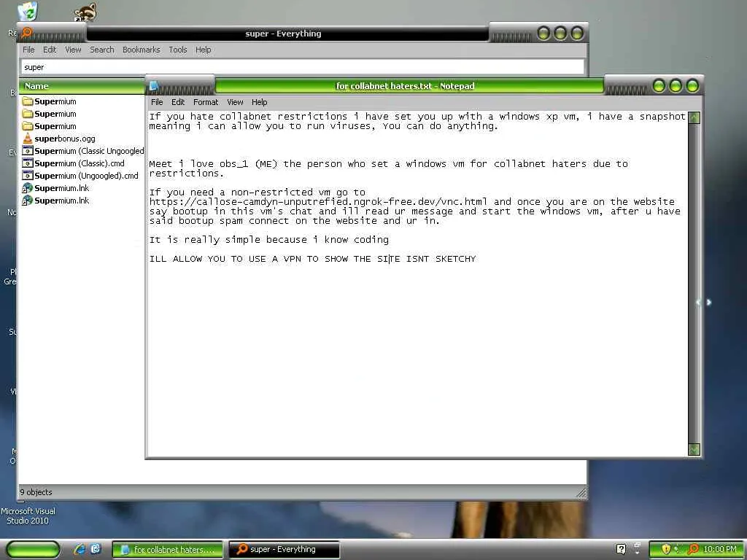The image size is (747, 560).
Task: Click the Everything search box containing 'super'
Action: [303, 67]
